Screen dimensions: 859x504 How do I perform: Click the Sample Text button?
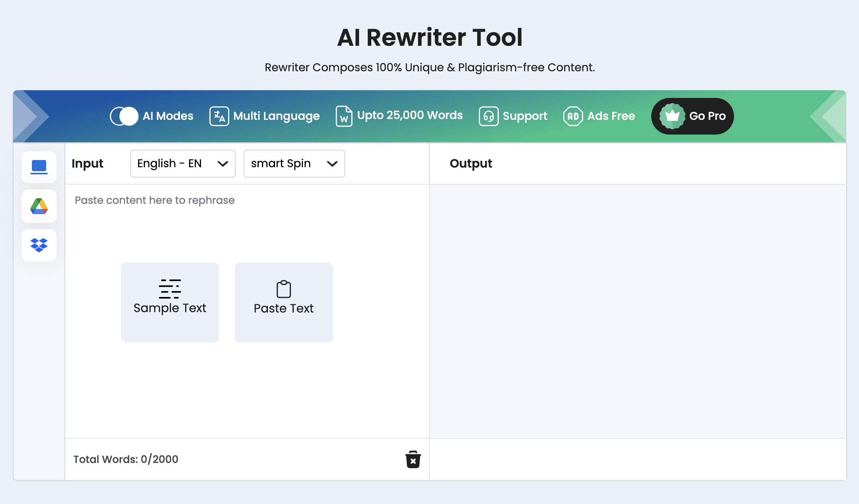(170, 303)
